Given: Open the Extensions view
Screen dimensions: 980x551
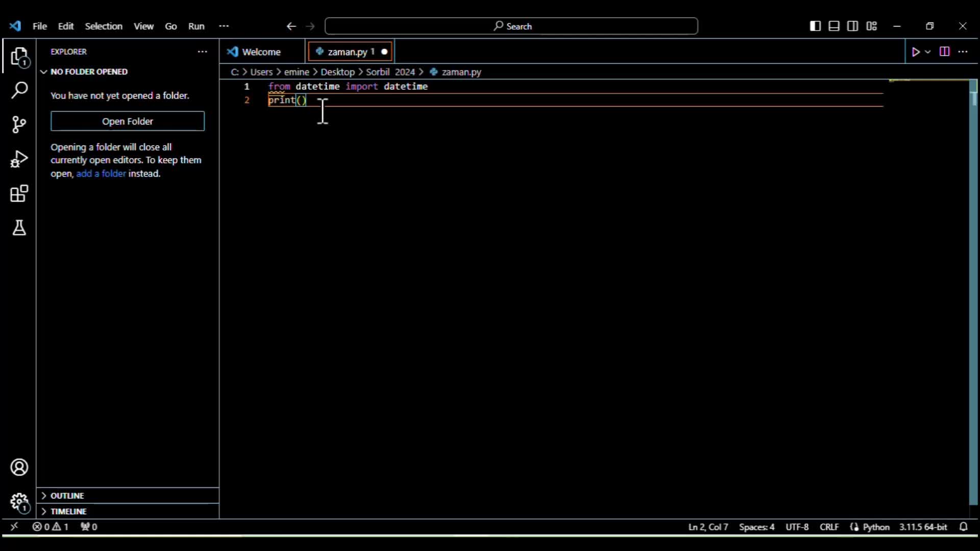Looking at the screenshot, I should [19, 194].
